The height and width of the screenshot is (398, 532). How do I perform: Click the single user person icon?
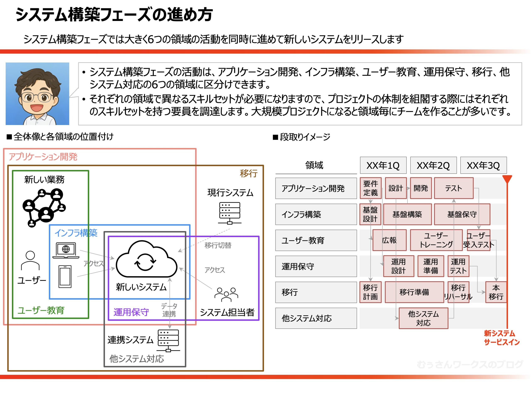click(30, 261)
